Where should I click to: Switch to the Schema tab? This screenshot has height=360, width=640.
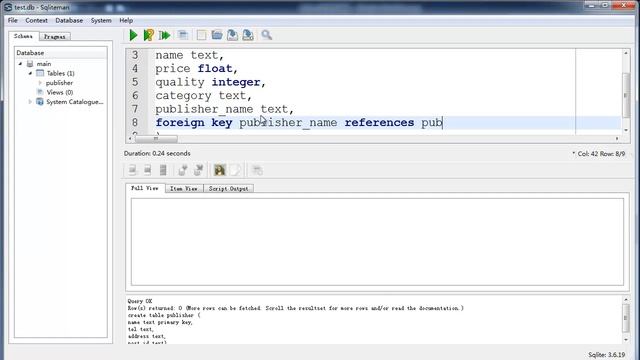23,36
